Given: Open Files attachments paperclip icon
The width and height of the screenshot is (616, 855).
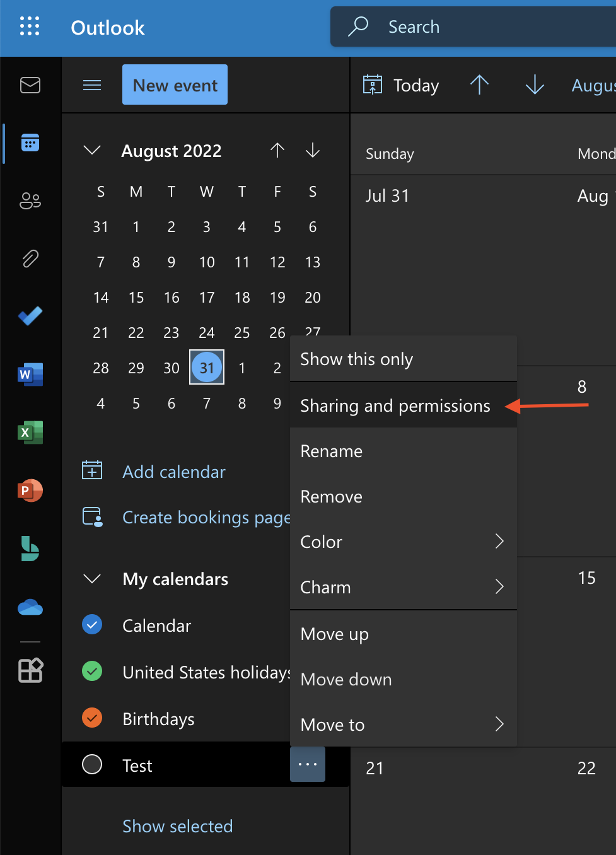Looking at the screenshot, I should [30, 259].
